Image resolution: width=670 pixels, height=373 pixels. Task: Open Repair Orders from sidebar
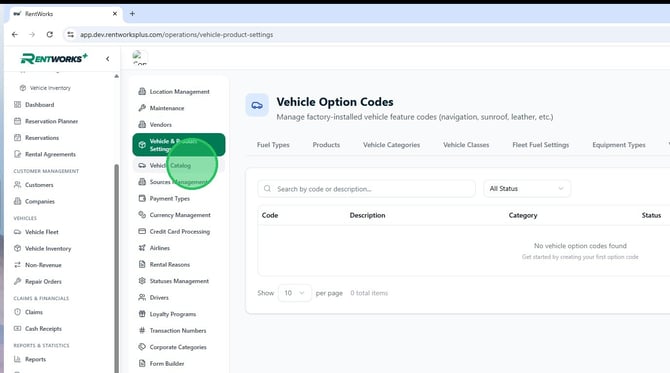pos(43,282)
